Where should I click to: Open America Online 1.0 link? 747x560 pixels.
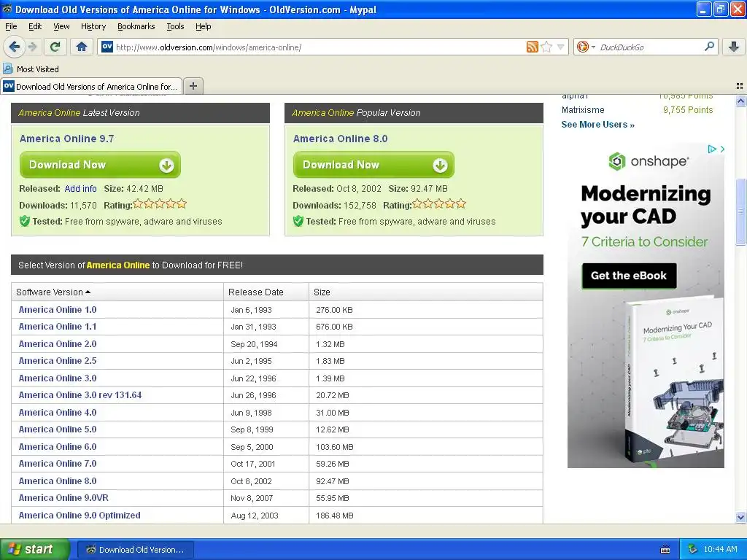coord(58,309)
